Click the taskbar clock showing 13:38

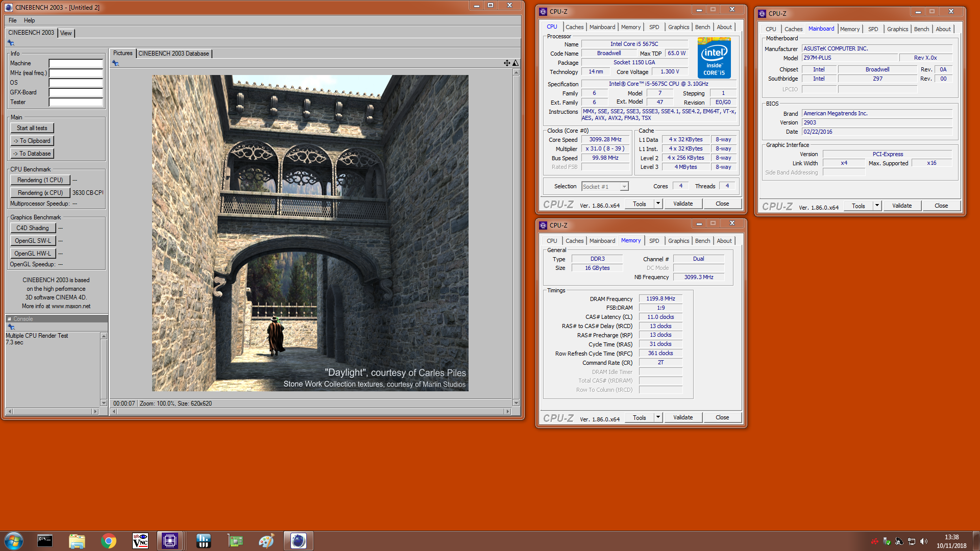click(x=951, y=537)
